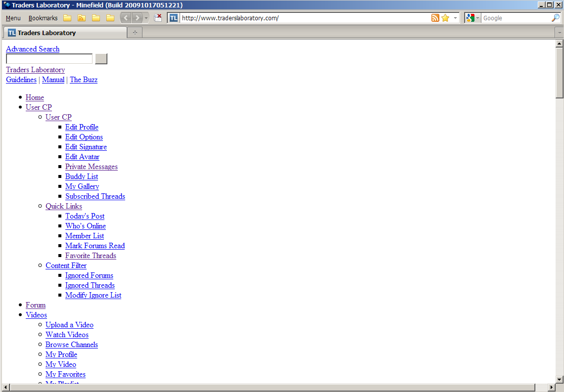Open Member List
564x392 pixels.
pyautogui.click(x=85, y=236)
